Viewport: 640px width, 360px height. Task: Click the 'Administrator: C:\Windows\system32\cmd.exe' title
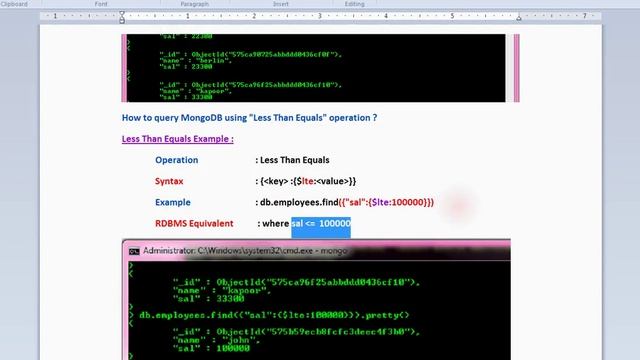[245, 251]
